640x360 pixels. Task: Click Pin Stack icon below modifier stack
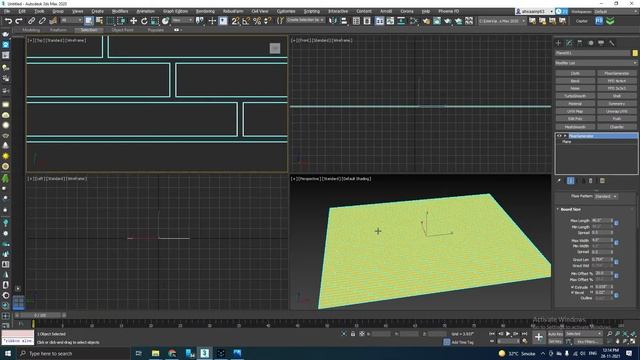coord(559,180)
